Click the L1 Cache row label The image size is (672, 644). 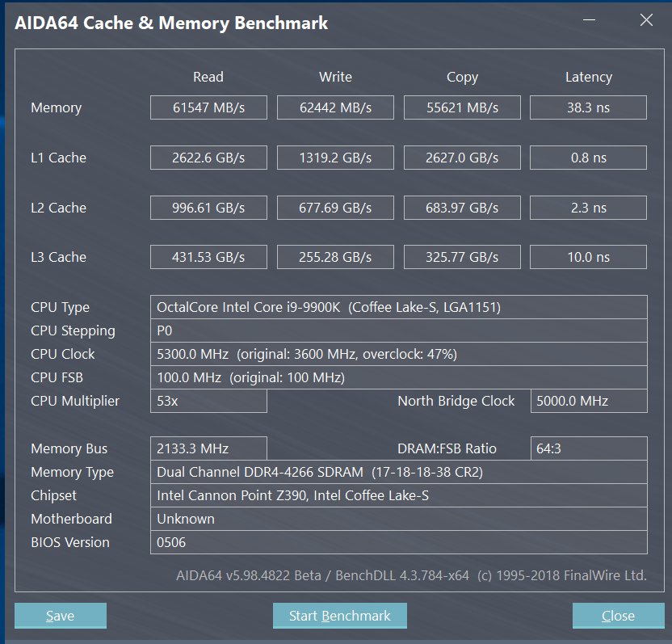click(x=59, y=158)
